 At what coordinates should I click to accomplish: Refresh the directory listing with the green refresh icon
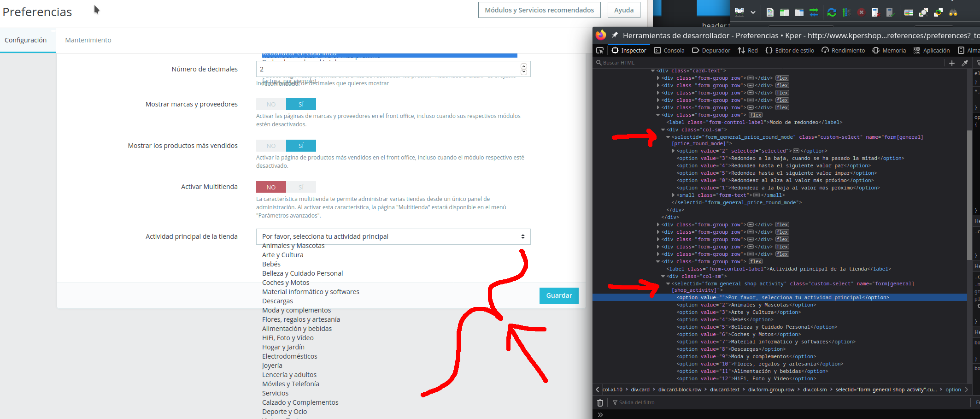(x=832, y=12)
